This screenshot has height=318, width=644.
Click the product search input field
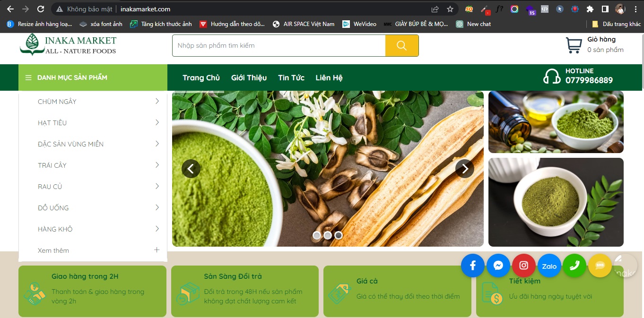click(x=279, y=45)
